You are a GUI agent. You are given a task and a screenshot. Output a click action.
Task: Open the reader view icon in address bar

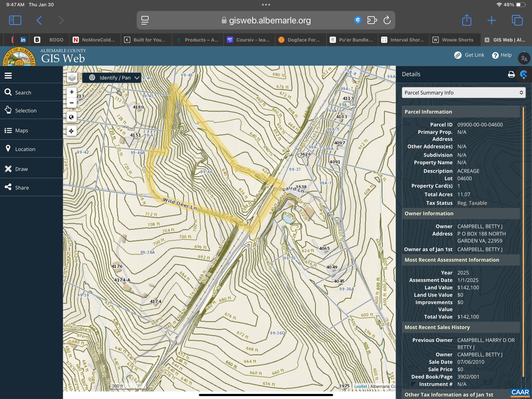point(145,20)
